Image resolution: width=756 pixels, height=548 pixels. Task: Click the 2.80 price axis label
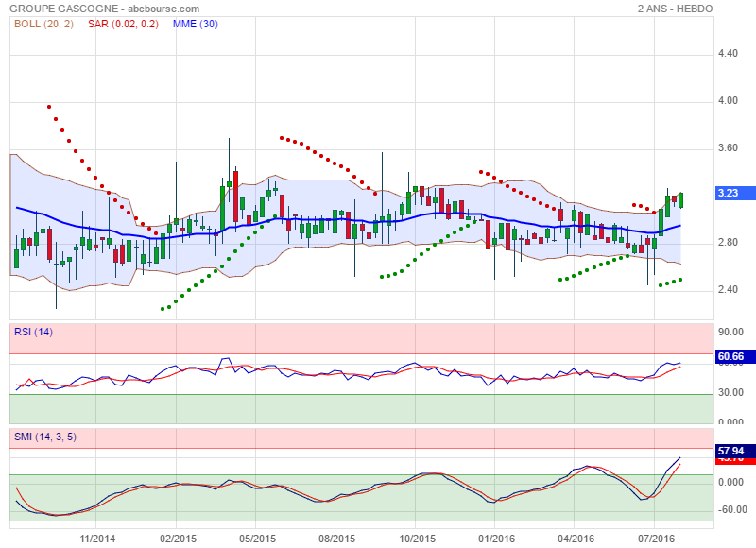pos(728,243)
